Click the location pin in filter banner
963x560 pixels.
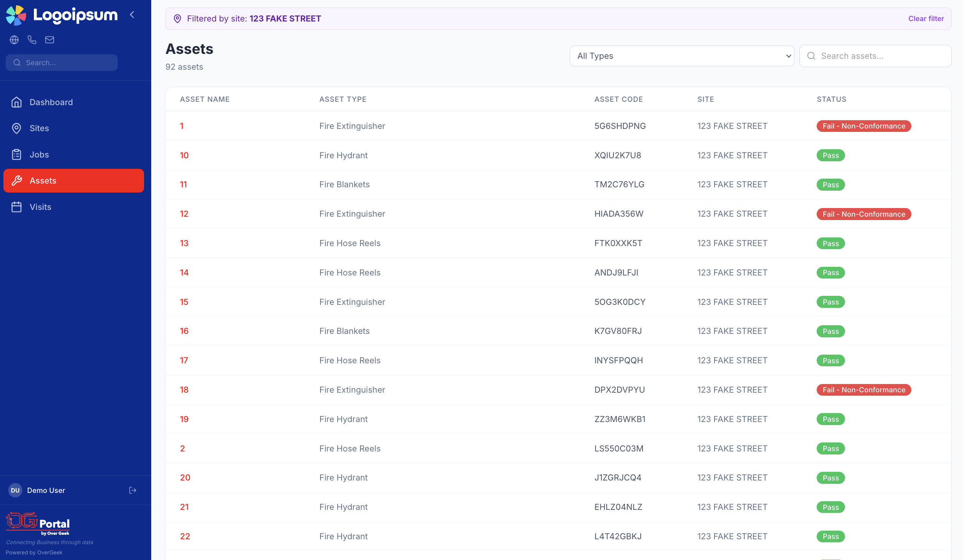click(177, 19)
